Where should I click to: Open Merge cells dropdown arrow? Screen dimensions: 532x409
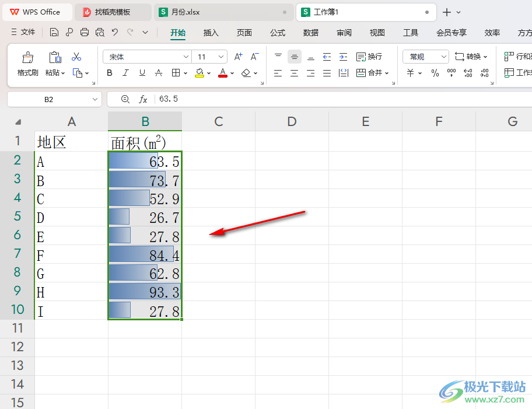click(x=387, y=73)
